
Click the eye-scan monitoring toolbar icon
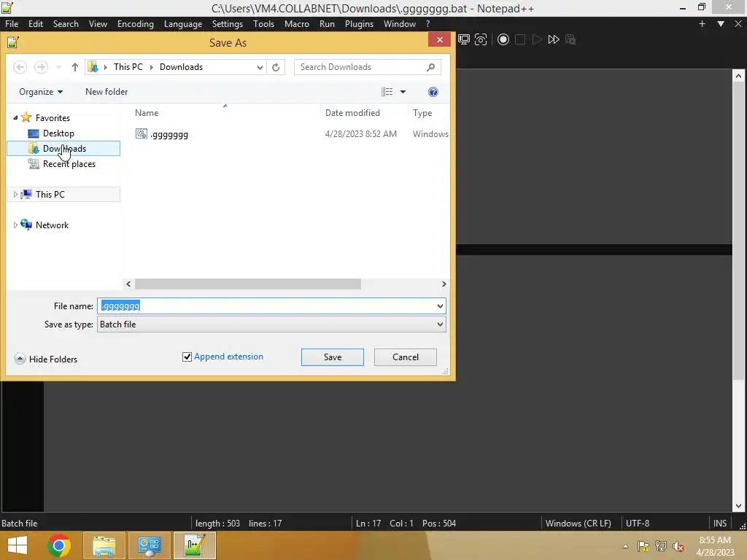[481, 39]
